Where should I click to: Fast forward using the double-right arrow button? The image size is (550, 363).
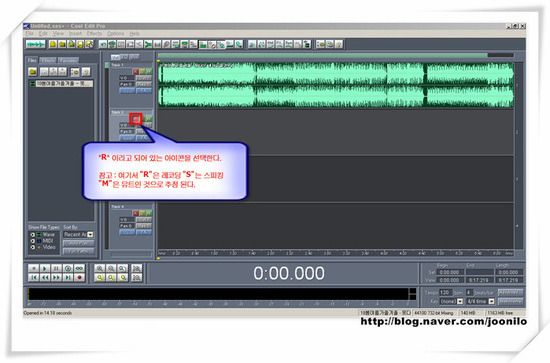tap(56, 277)
